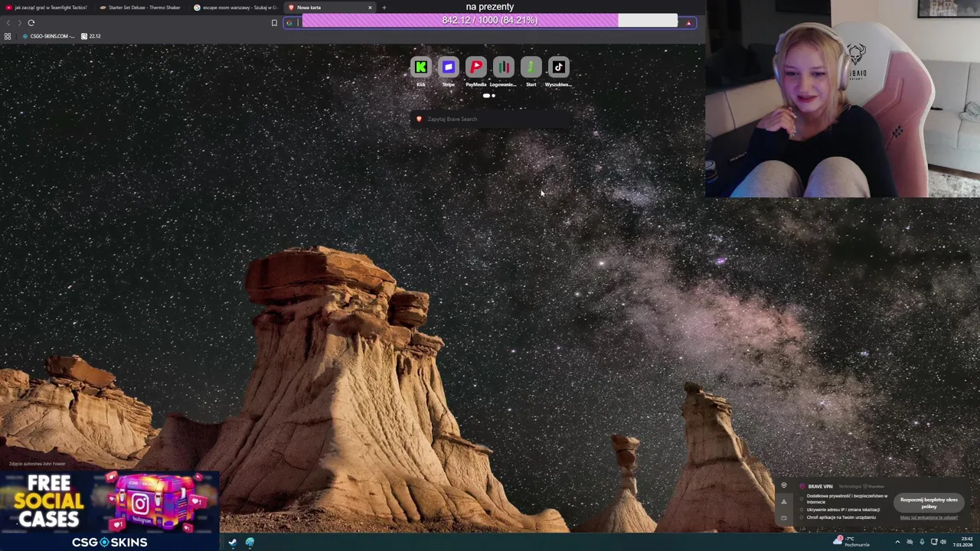The width and height of the screenshot is (980, 551).
Task: Switch to escape room warszawy tab
Action: coord(235,8)
